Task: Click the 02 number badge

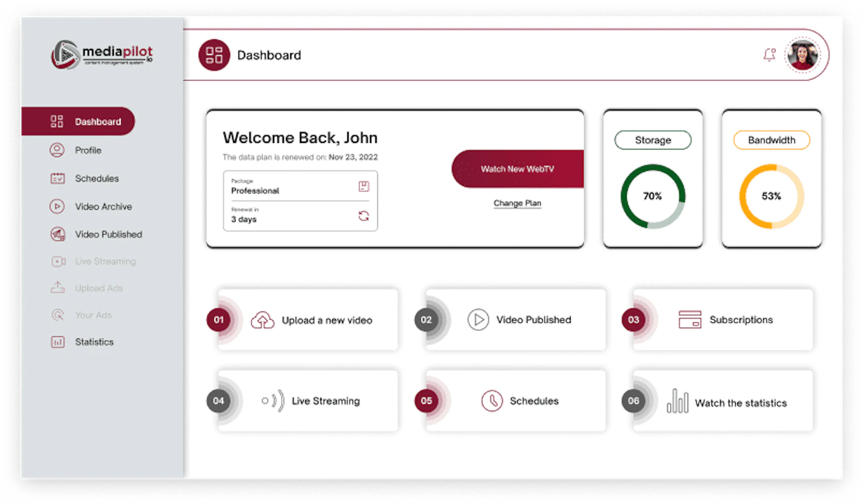Action: (x=426, y=320)
